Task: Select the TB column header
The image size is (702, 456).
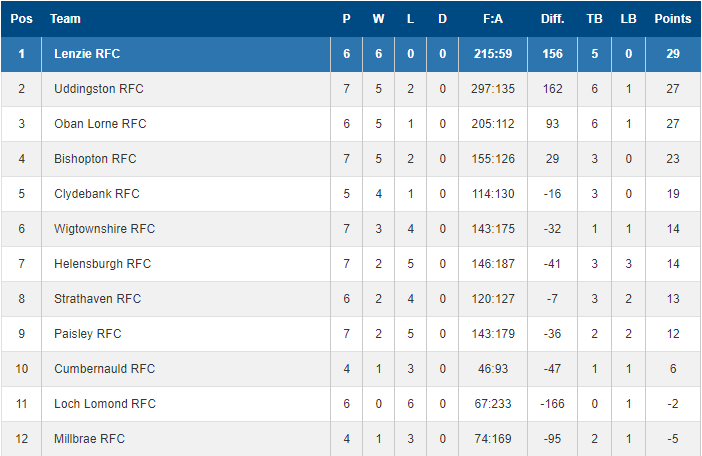Action: [x=595, y=19]
